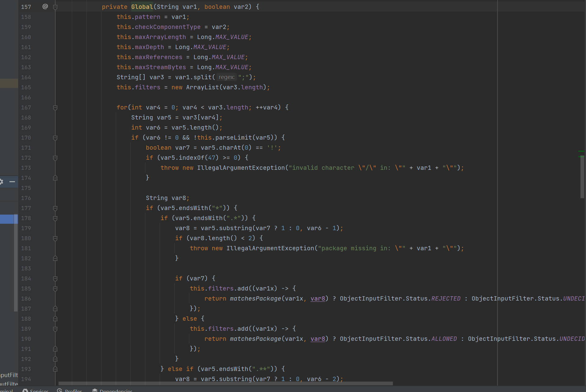Collapse the if block fold on line 170
This screenshot has width=586, height=392.
click(x=55, y=138)
